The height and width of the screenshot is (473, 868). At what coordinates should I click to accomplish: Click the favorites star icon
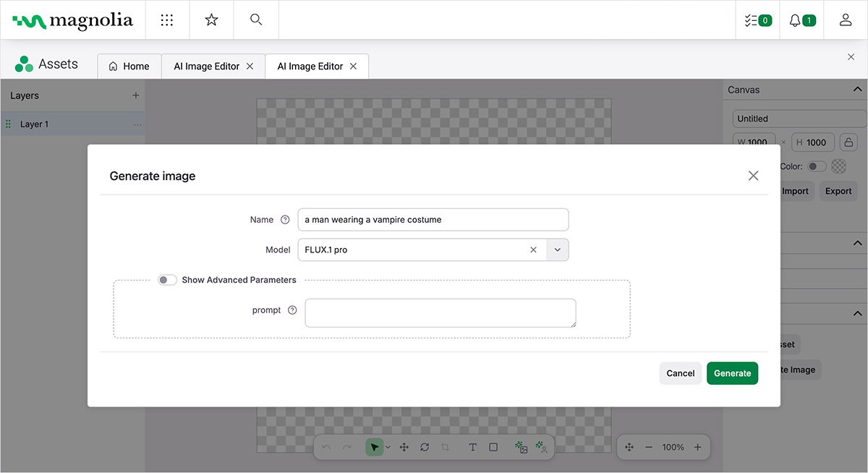pos(211,20)
